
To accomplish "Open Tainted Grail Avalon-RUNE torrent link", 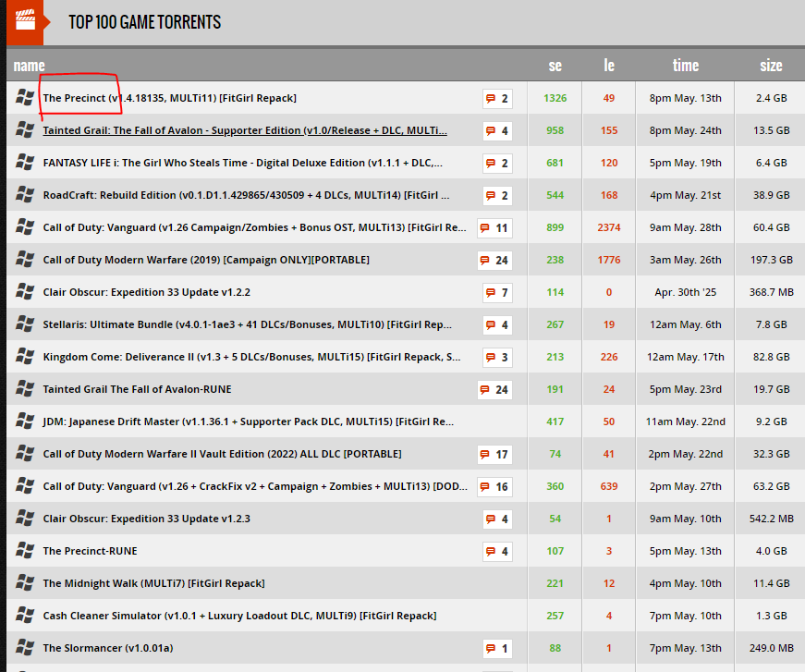I will pyautogui.click(x=137, y=389).
